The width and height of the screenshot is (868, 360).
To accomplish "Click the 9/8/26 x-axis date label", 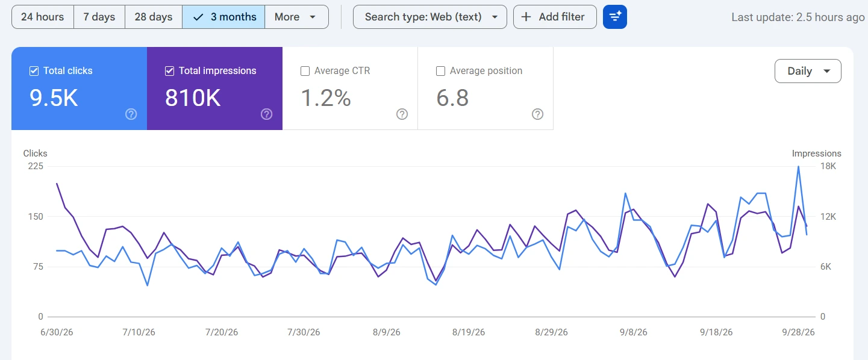I will click(633, 332).
